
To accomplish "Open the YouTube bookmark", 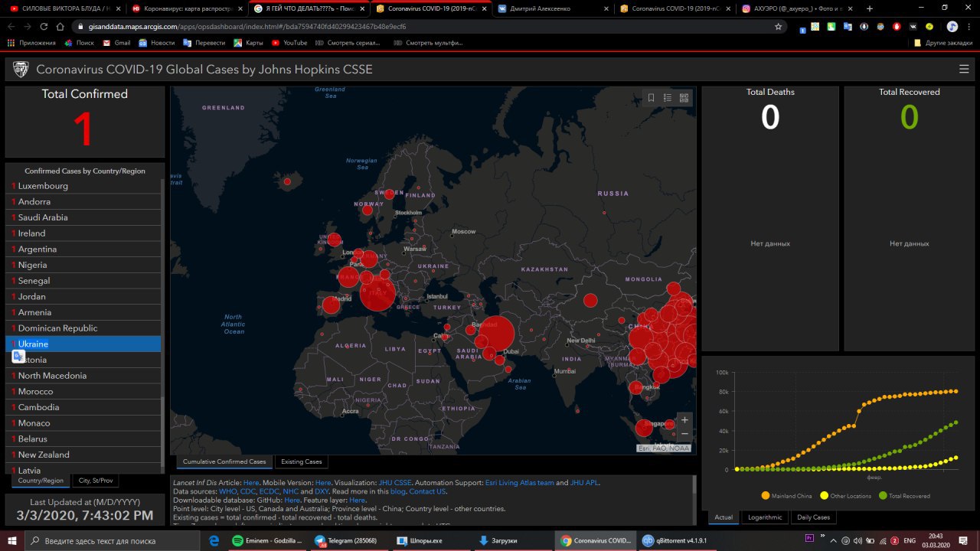I will click(289, 43).
